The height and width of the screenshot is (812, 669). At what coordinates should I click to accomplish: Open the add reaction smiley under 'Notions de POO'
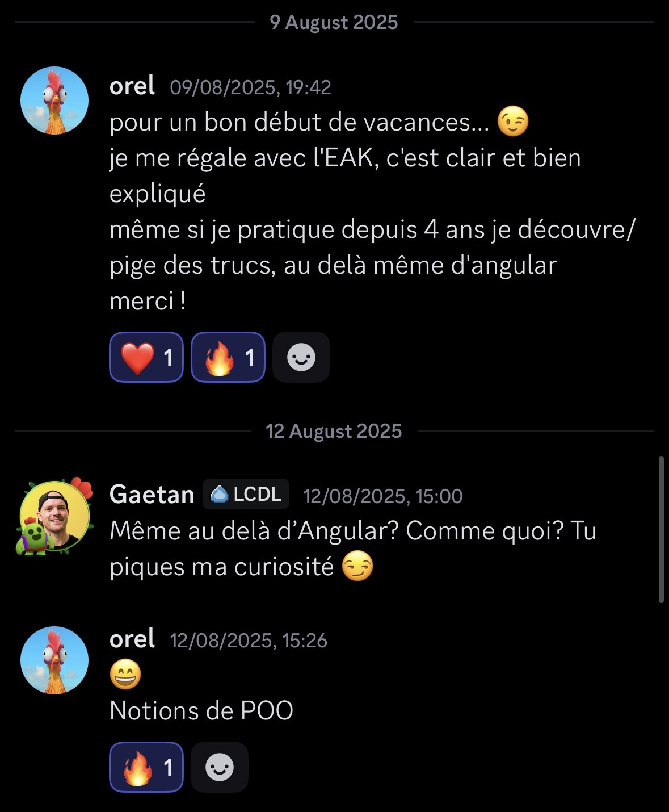[x=219, y=767]
